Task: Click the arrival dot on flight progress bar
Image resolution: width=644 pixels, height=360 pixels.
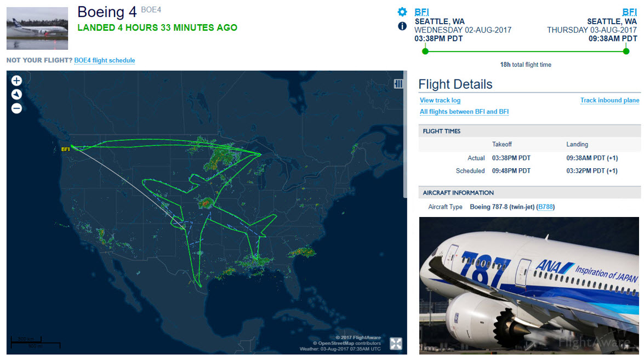Action: click(x=626, y=51)
